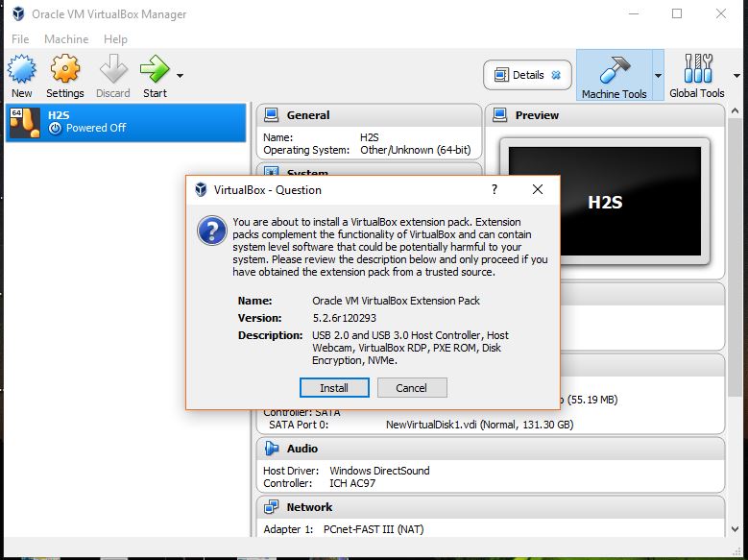Click 'ICH AC97' audio controller value
The height and width of the screenshot is (560, 748).
pyautogui.click(x=352, y=483)
